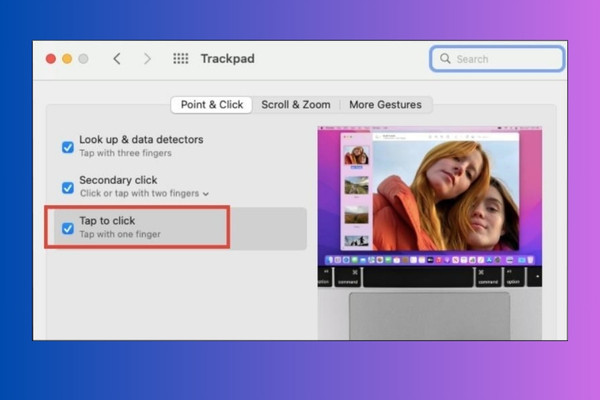Go forward with the right chevron button

click(147, 59)
